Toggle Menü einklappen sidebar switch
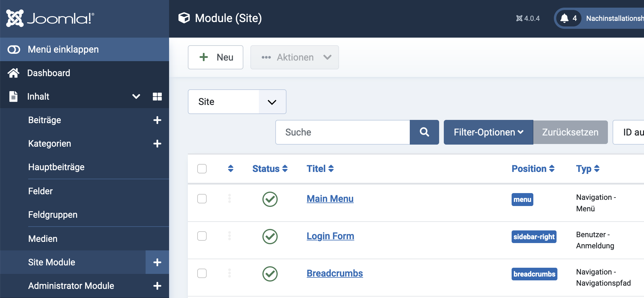The image size is (644, 298). [14, 50]
